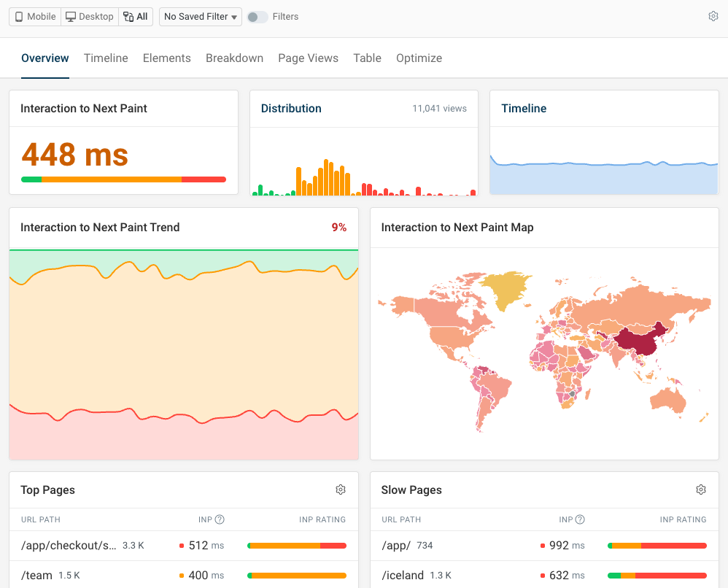Click the INP rating bar for /team
728x588 pixels.
[296, 575]
